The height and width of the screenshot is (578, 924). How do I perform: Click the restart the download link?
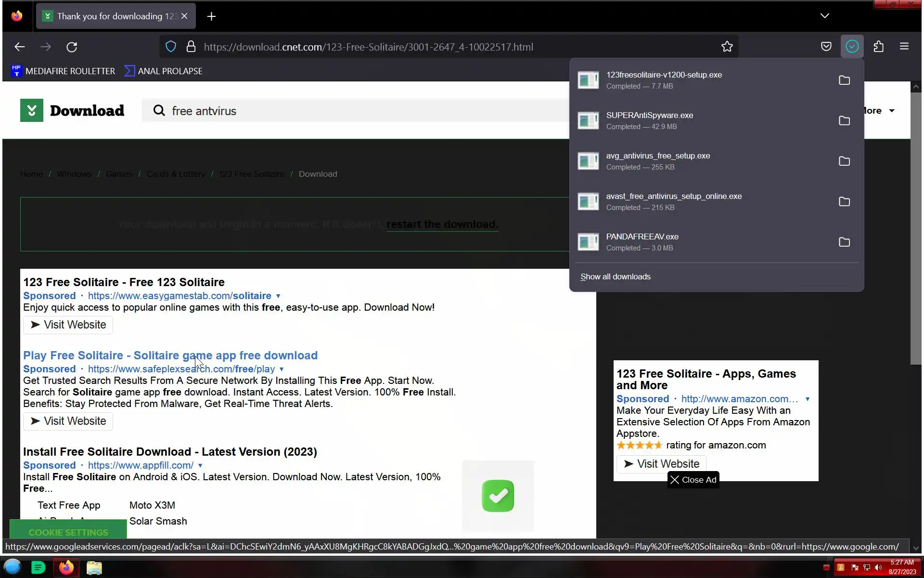tap(442, 224)
